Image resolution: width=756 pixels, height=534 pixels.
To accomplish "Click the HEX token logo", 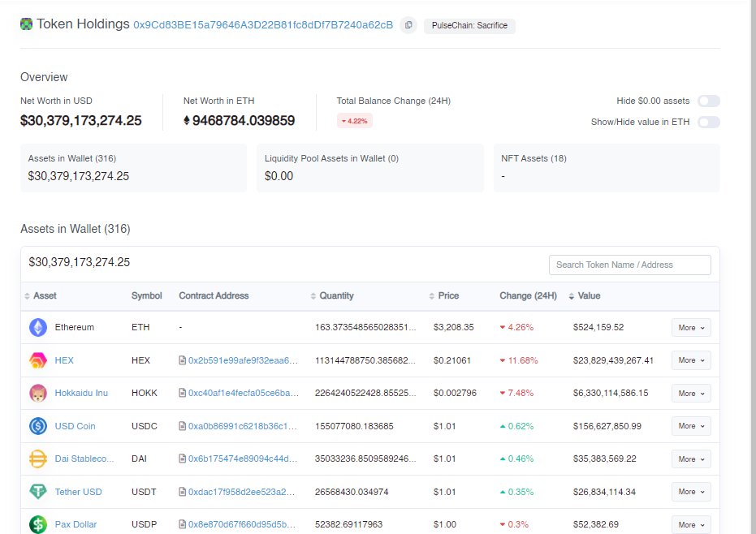I will 38,360.
